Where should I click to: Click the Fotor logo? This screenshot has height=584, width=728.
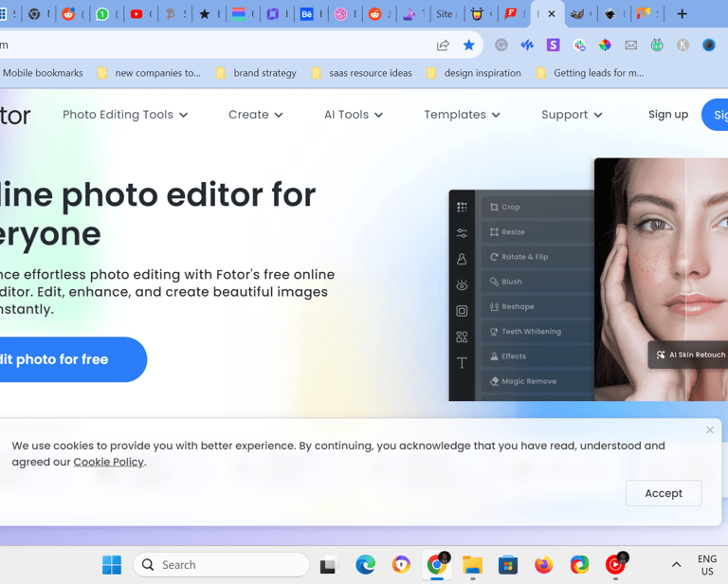click(15, 115)
